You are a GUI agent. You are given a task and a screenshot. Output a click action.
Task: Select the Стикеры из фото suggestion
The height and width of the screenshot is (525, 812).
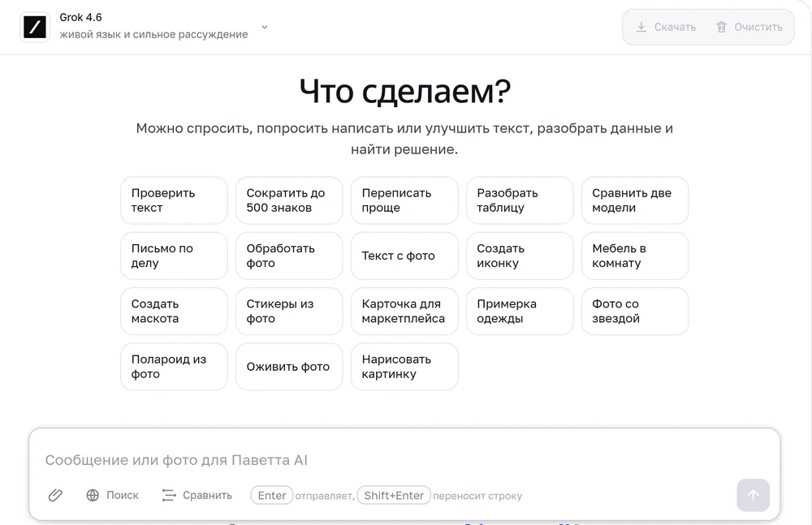289,311
